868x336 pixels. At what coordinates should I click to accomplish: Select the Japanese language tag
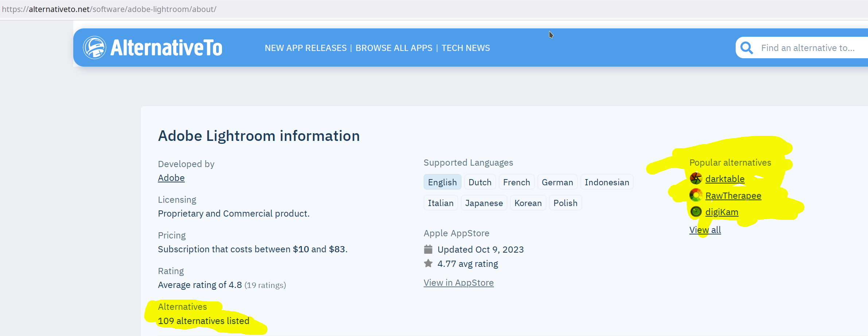[484, 203]
